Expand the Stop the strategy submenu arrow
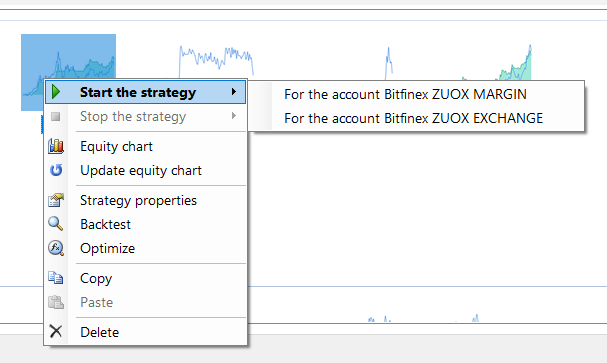The height and width of the screenshot is (363, 607). [233, 116]
